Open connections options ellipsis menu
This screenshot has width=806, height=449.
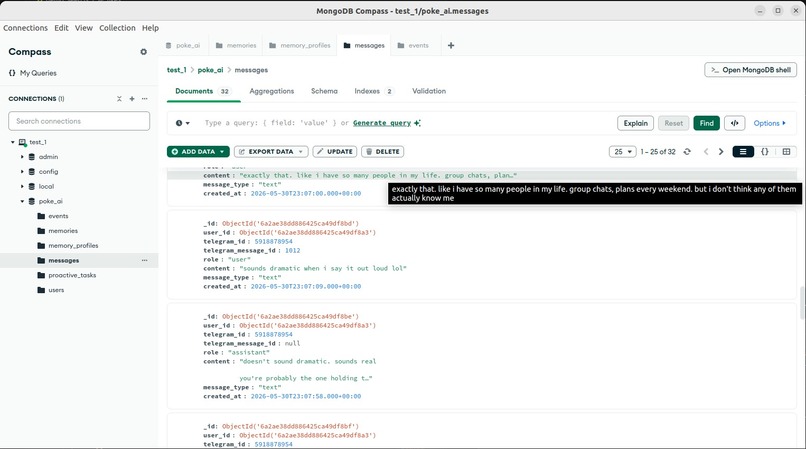coord(144,99)
